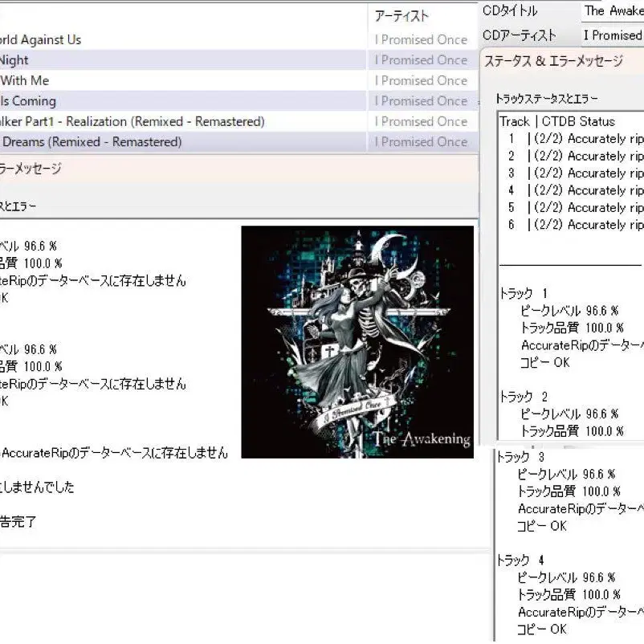Click the 'トラック 4' heading in log

pyautogui.click(x=520, y=560)
